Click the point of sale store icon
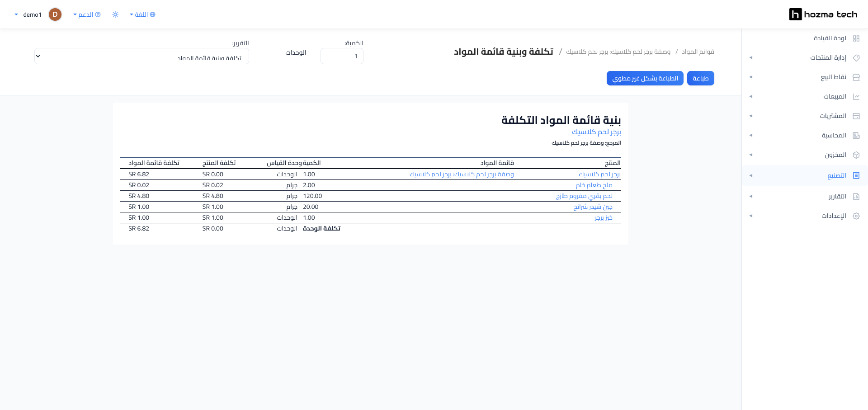This screenshot has width=868, height=410. click(x=856, y=77)
